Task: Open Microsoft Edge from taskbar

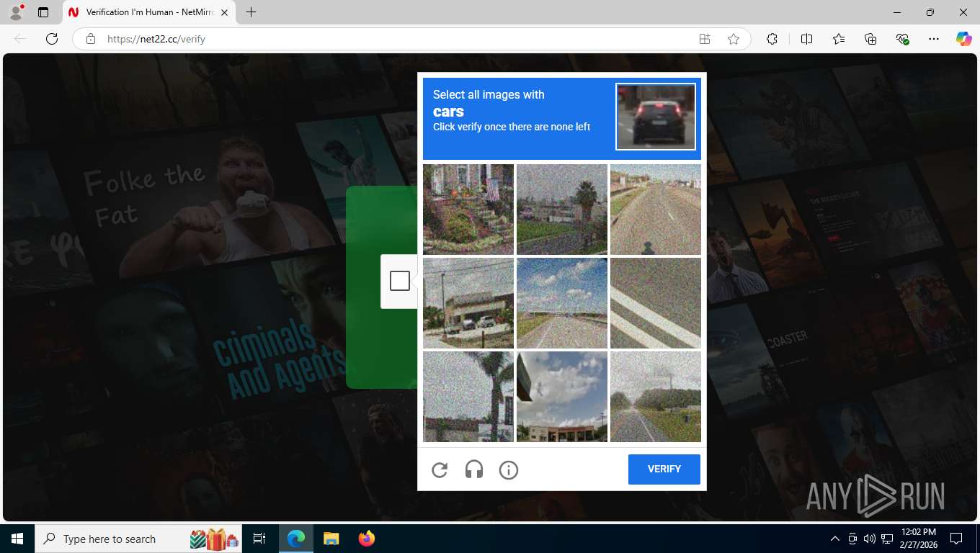Action: [296, 539]
